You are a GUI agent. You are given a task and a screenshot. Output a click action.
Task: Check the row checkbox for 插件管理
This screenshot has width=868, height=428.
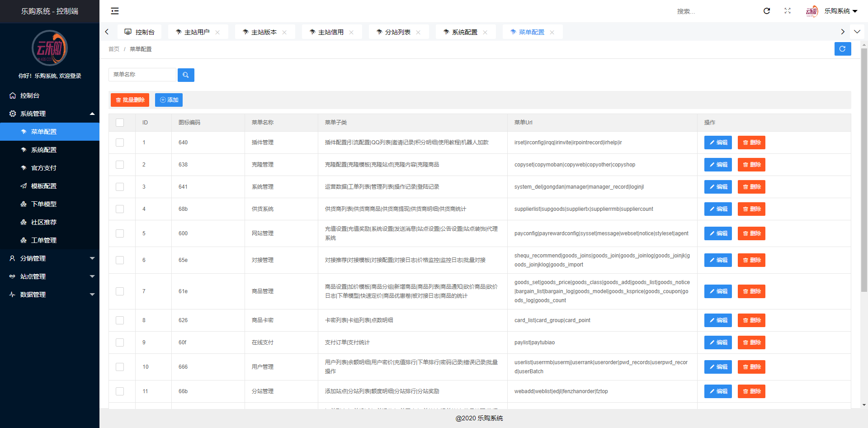click(x=120, y=143)
